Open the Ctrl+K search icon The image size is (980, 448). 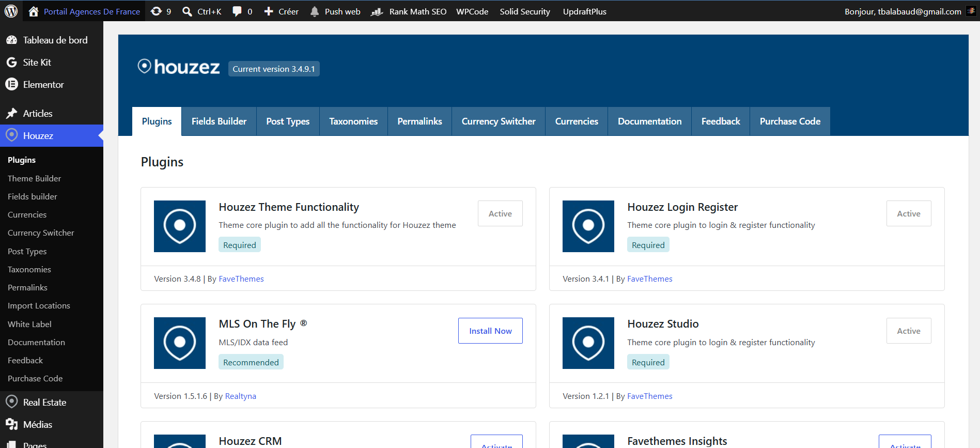click(187, 11)
